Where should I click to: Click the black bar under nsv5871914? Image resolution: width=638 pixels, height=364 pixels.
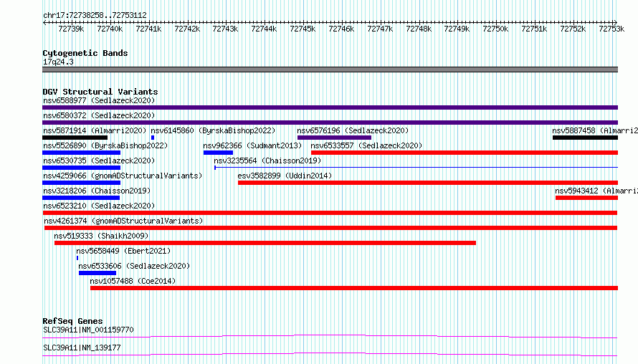pos(75,138)
